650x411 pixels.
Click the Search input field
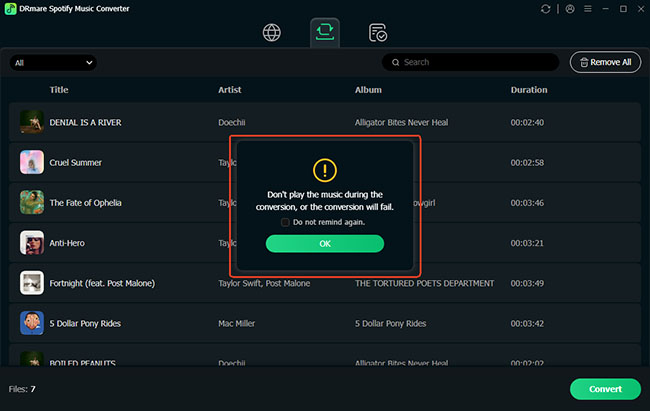[x=471, y=62]
